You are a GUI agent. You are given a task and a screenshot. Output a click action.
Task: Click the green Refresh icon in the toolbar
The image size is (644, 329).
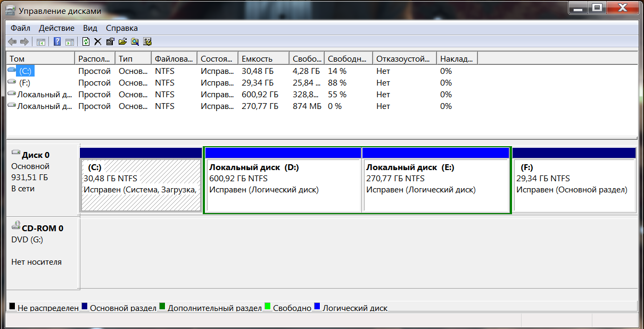pyautogui.click(x=86, y=41)
